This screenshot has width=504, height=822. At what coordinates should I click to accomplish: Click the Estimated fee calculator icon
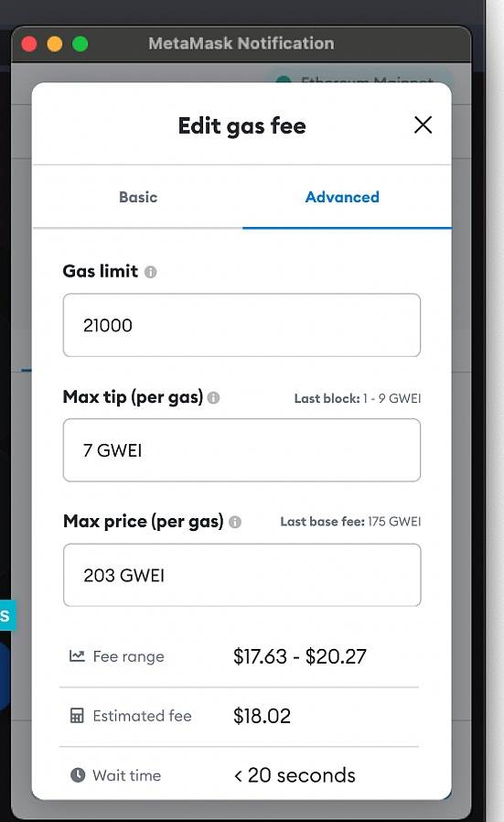[77, 716]
